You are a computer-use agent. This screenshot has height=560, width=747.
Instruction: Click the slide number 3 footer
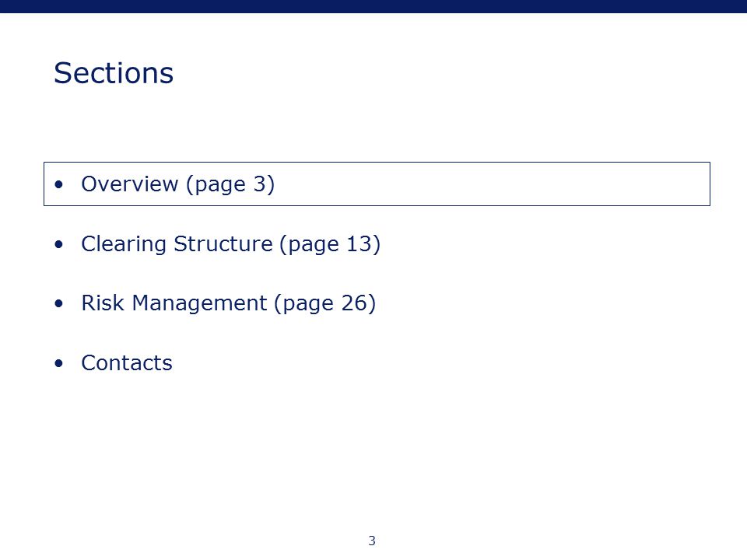(372, 541)
